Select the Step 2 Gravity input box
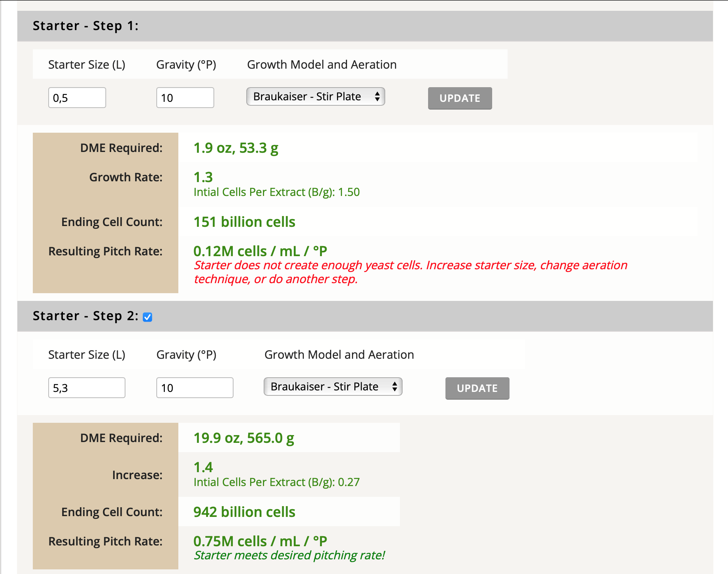The width and height of the screenshot is (728, 574). click(x=195, y=388)
